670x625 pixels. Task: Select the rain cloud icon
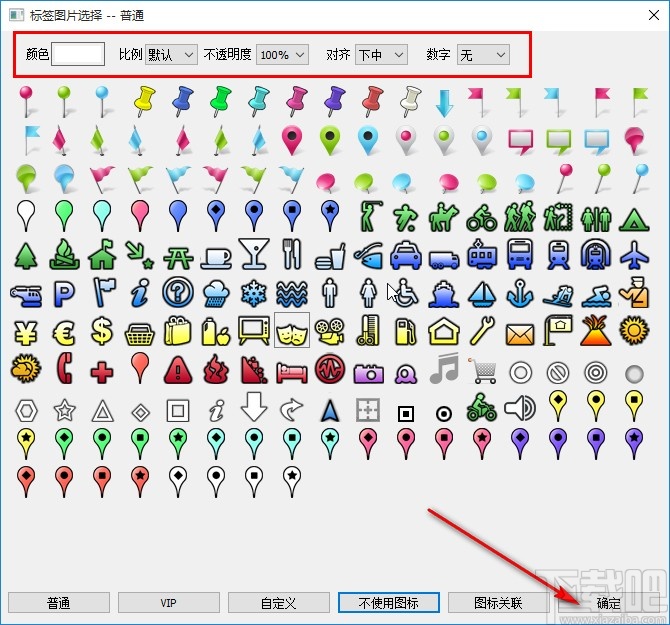click(216, 294)
